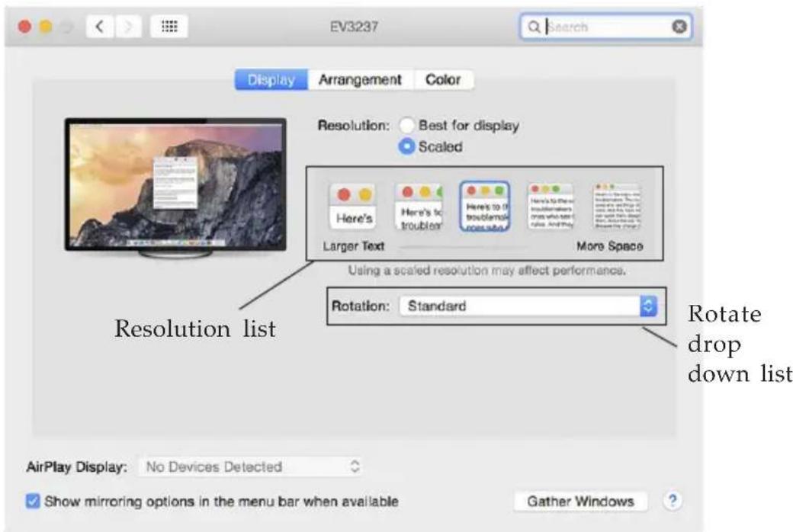The width and height of the screenshot is (793, 532).
Task: Switch to the Arrangement tab
Action: [x=360, y=80]
